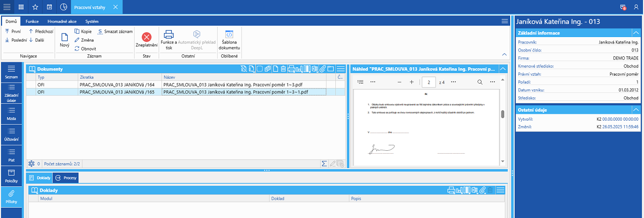This screenshot has width=644, height=218.
Task: Click printer icon in Dokumenty toolbar
Action: [x=291, y=69]
